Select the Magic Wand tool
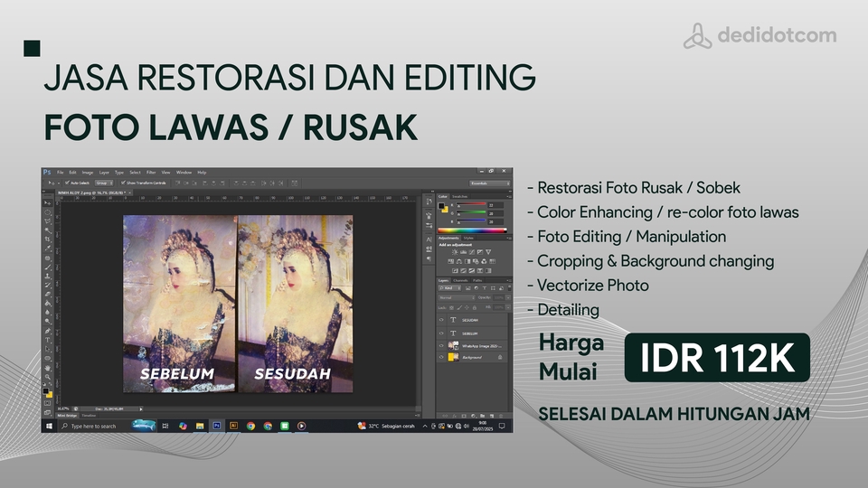 click(x=48, y=230)
